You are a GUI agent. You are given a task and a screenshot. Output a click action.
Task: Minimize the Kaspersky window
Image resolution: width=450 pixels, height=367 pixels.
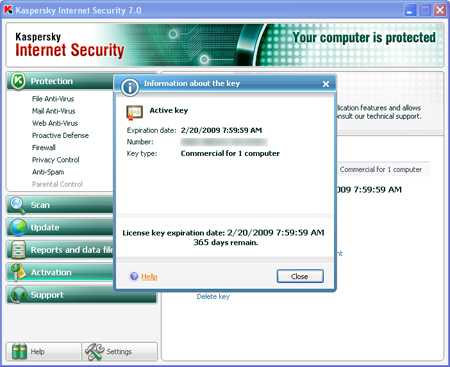[410, 10]
